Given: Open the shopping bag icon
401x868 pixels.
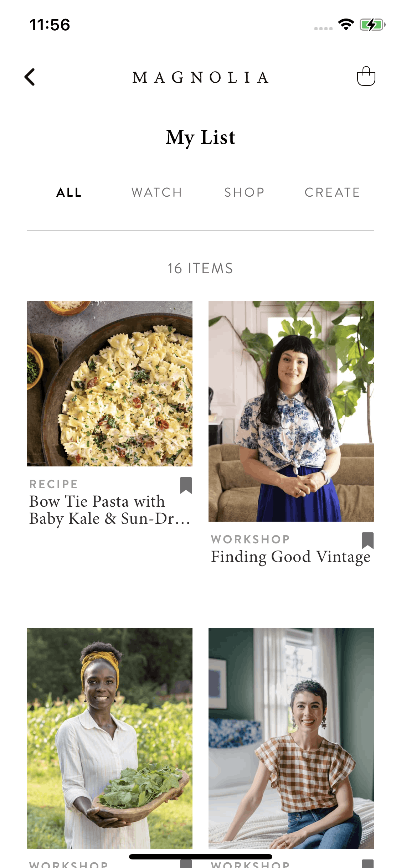Looking at the screenshot, I should 366,76.
